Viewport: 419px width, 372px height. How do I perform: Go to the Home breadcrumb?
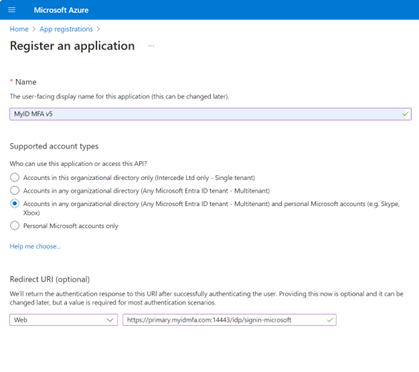tap(19, 29)
